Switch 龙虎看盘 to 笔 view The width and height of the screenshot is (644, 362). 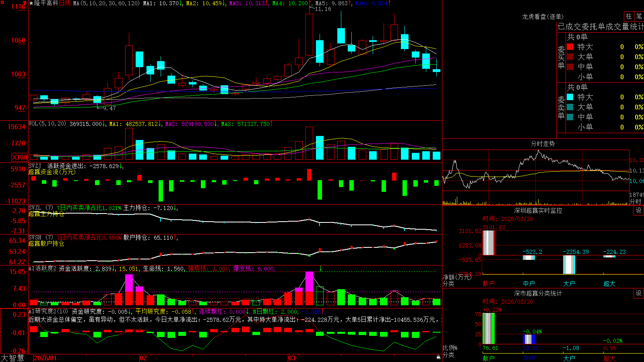639,16
